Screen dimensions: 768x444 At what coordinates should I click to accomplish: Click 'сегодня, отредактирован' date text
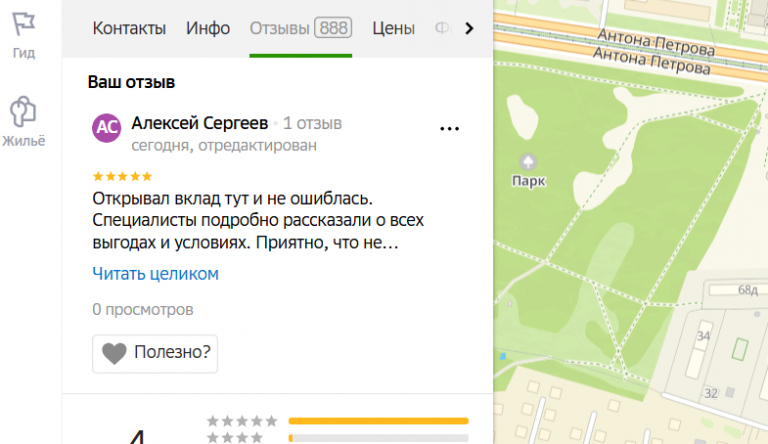click(x=224, y=146)
